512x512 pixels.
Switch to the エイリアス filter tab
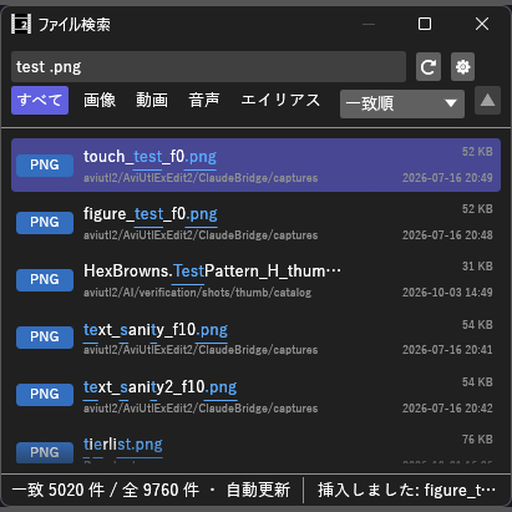click(280, 100)
